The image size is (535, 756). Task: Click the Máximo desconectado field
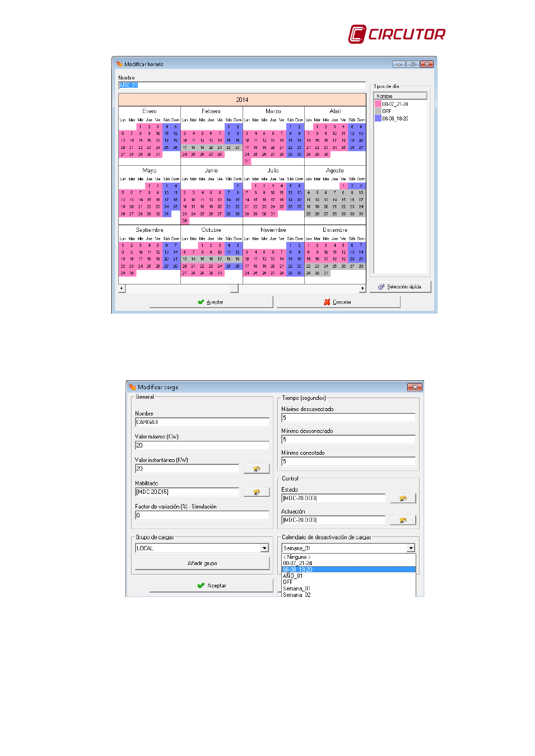pyautogui.click(x=348, y=418)
